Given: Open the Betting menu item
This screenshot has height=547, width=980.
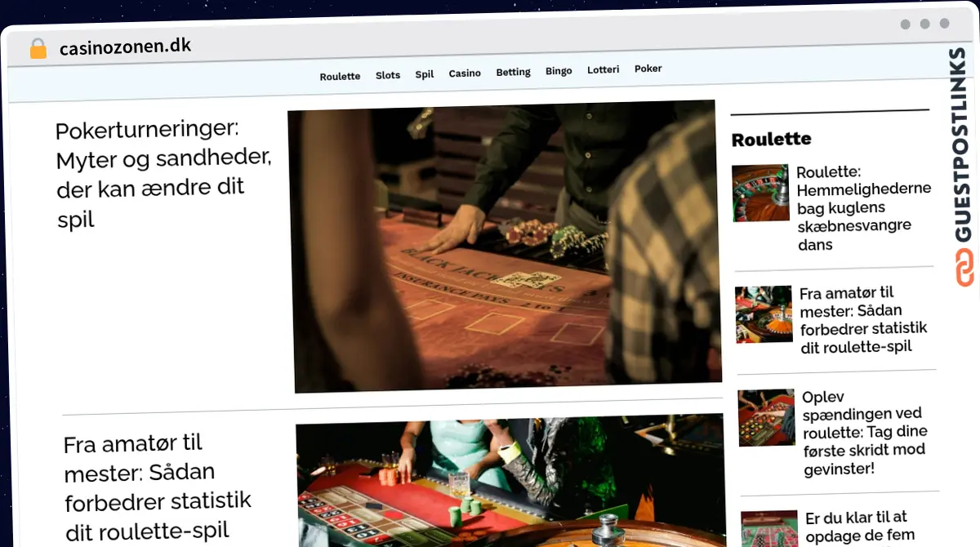Looking at the screenshot, I should [514, 72].
